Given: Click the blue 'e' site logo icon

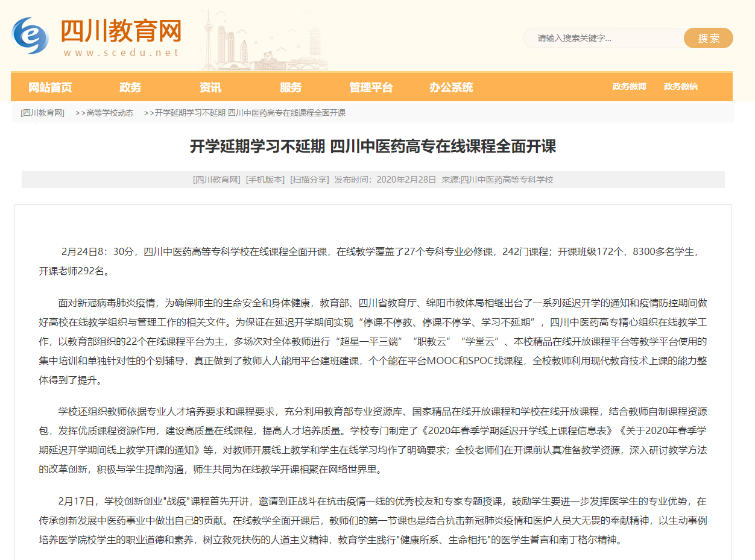Looking at the screenshot, I should [x=30, y=36].
